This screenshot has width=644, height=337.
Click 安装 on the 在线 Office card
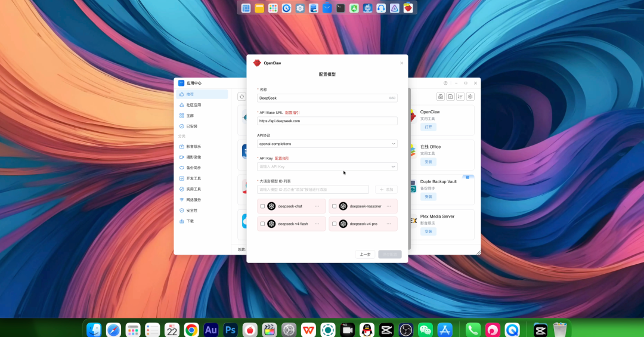click(x=428, y=162)
